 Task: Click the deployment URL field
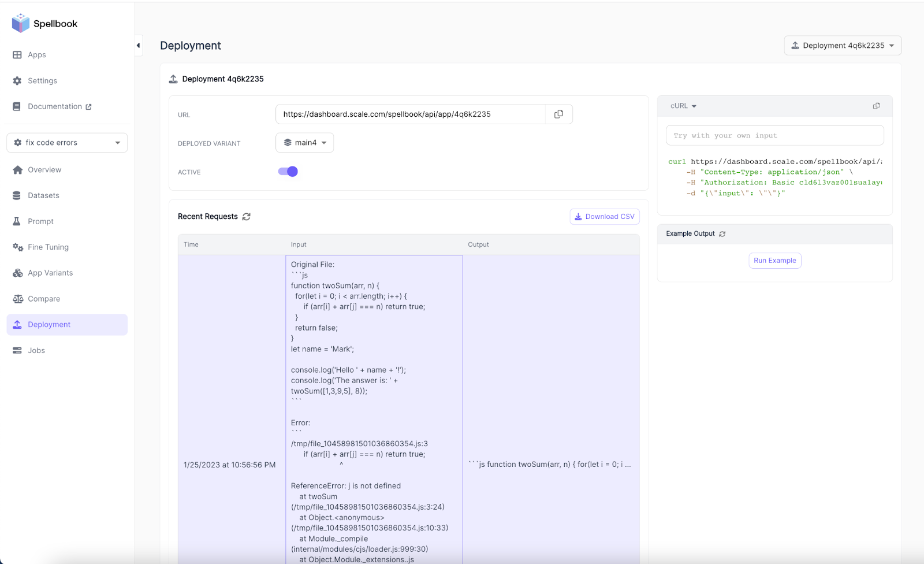[411, 114]
